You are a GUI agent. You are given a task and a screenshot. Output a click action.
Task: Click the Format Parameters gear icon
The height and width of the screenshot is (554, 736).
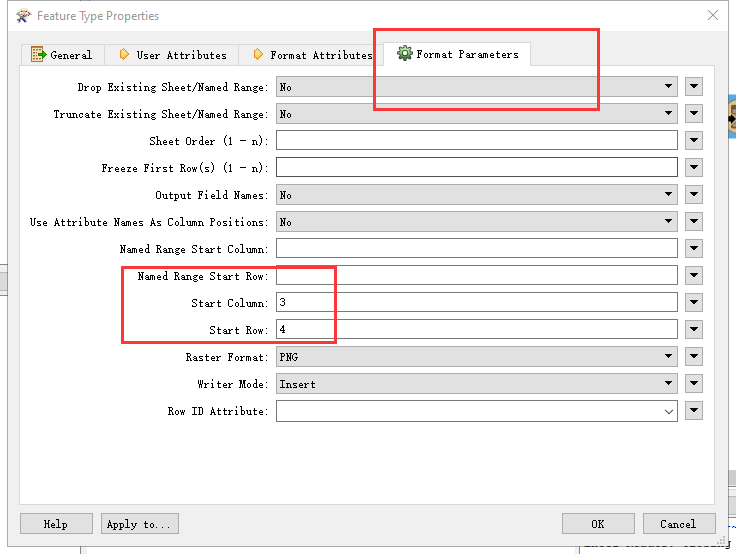tap(404, 53)
